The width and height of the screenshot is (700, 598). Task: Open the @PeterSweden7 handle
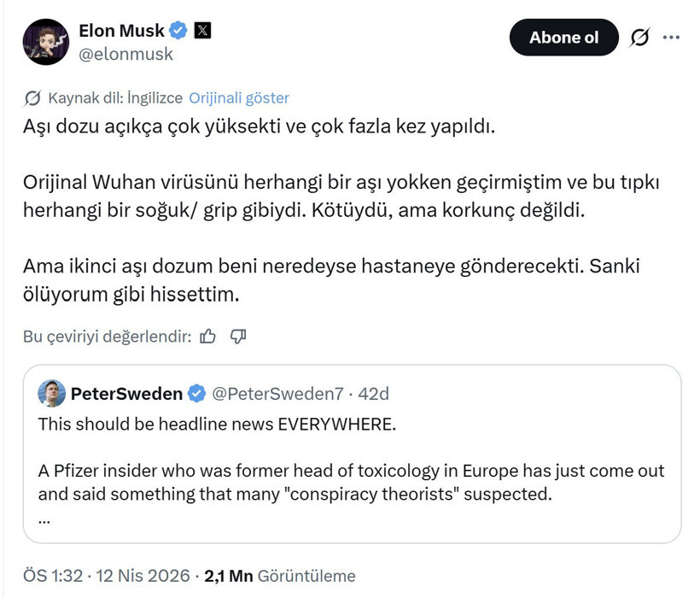coord(277,394)
